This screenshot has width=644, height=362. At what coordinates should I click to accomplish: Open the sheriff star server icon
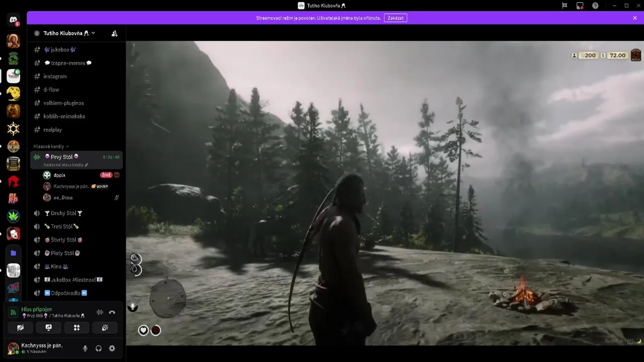[13, 129]
